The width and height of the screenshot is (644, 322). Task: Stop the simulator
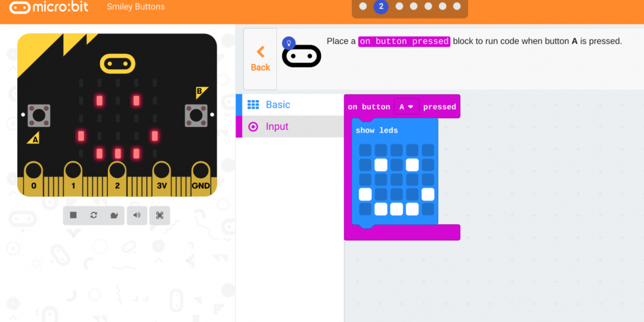pyautogui.click(x=73, y=215)
